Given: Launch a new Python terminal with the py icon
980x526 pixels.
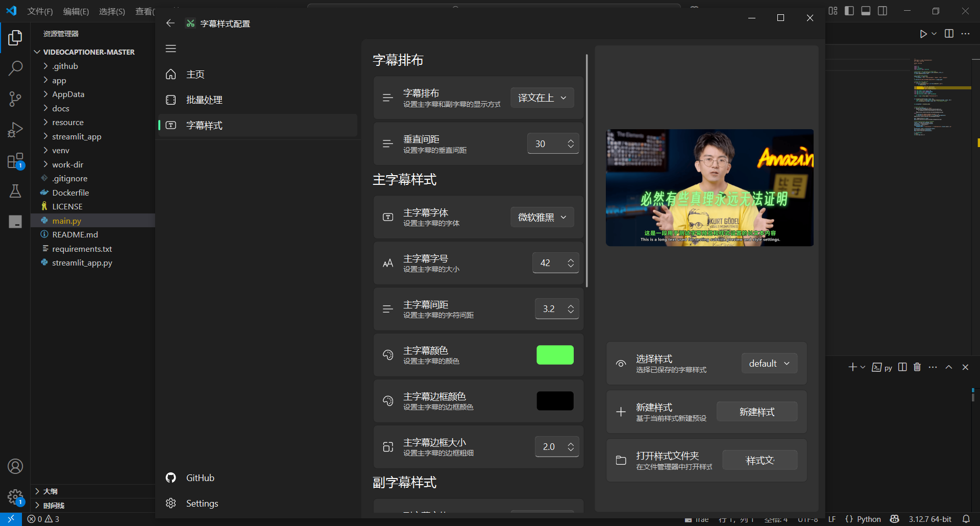Looking at the screenshot, I should [x=881, y=367].
